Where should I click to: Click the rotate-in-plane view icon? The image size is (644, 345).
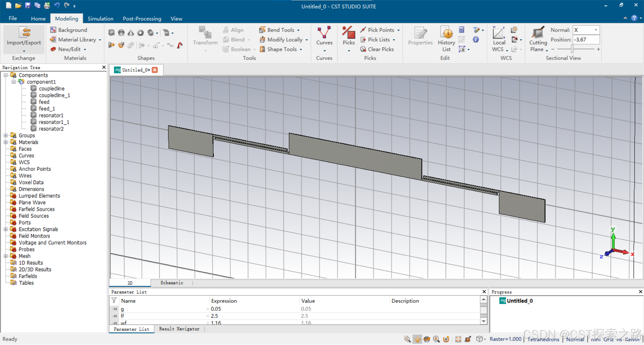(446, 339)
